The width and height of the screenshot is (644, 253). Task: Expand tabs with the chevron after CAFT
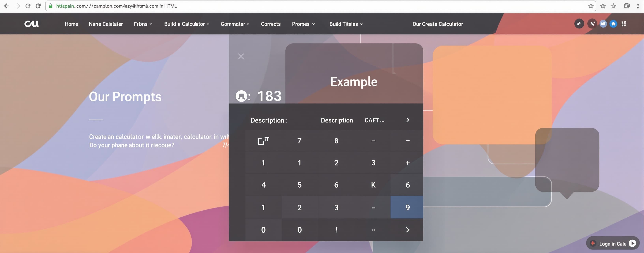[408, 120]
